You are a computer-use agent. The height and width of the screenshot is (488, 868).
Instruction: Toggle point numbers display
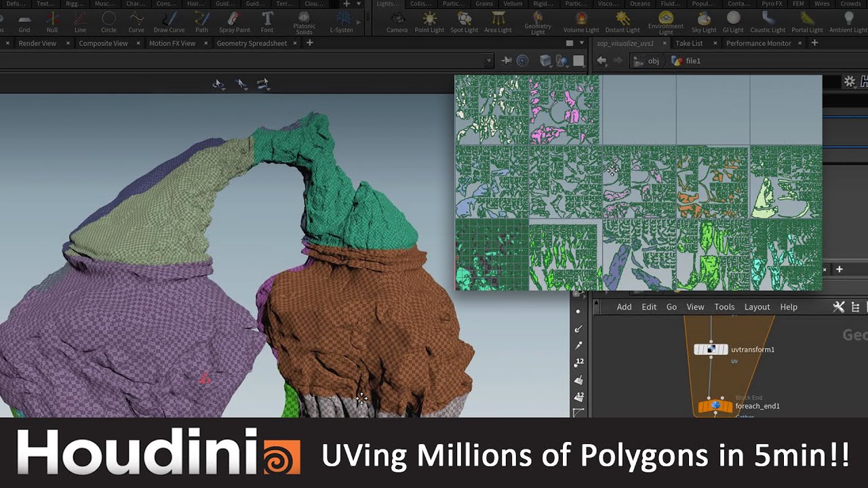click(x=578, y=363)
